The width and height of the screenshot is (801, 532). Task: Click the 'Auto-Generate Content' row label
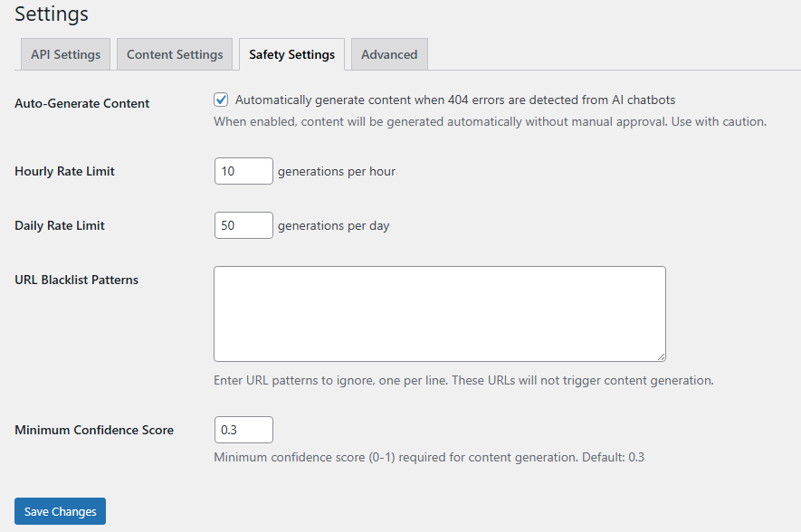81,103
